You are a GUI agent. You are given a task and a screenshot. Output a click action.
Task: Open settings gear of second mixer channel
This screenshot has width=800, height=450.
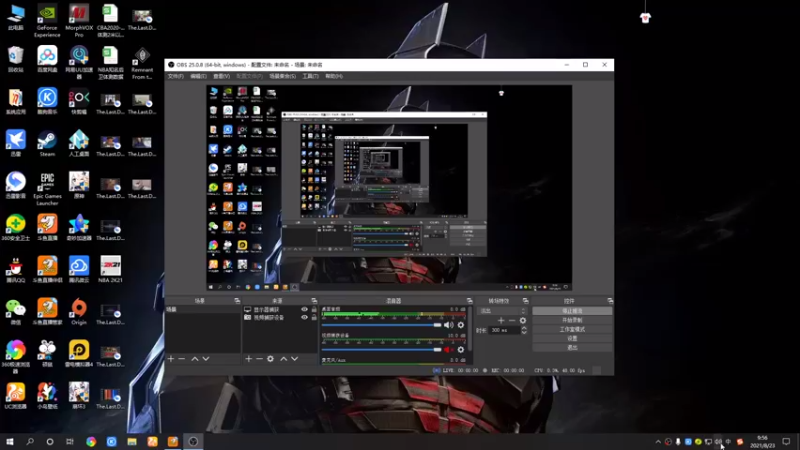pyautogui.click(x=461, y=349)
